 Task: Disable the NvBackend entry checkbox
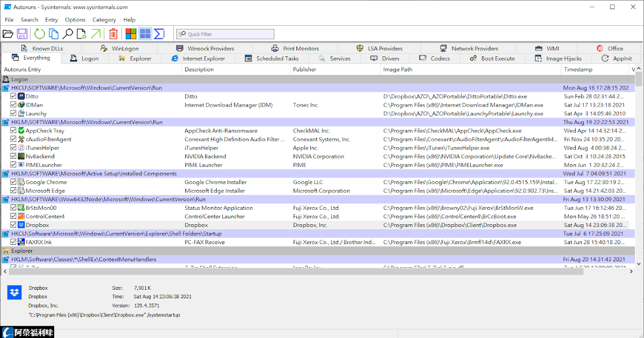(13, 156)
